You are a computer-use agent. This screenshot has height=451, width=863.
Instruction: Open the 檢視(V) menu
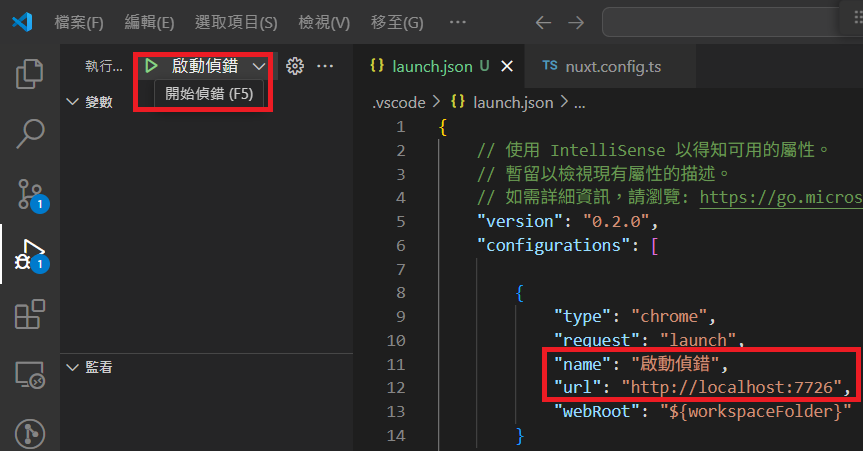point(324,22)
